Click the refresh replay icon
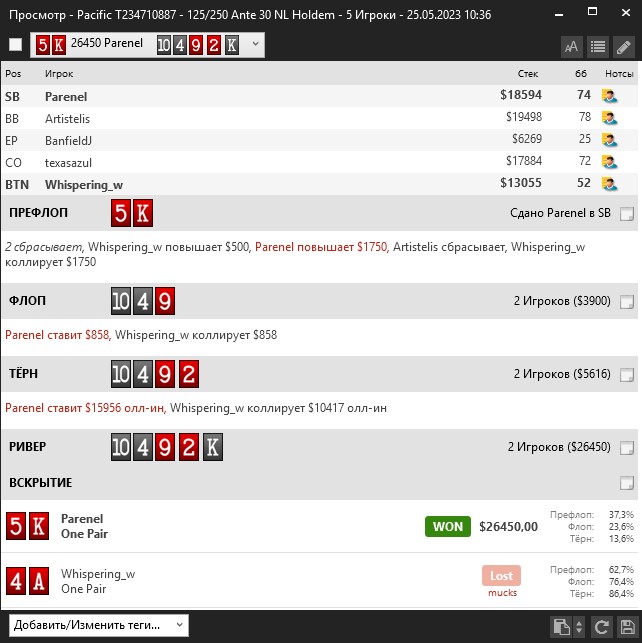Image resolution: width=642 pixels, height=643 pixels. tap(601, 627)
